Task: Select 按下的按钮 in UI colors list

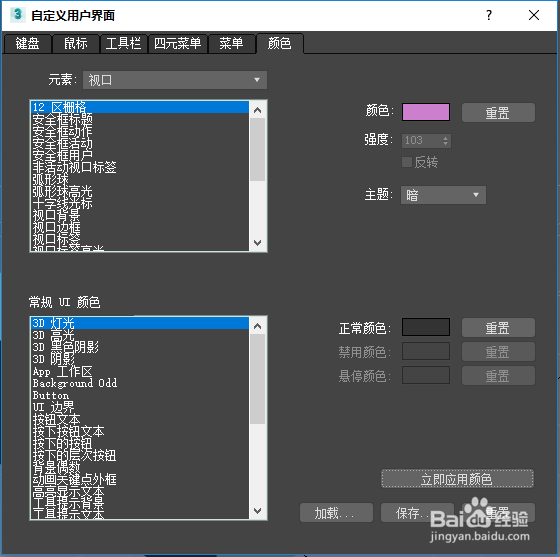Action: 140,443
